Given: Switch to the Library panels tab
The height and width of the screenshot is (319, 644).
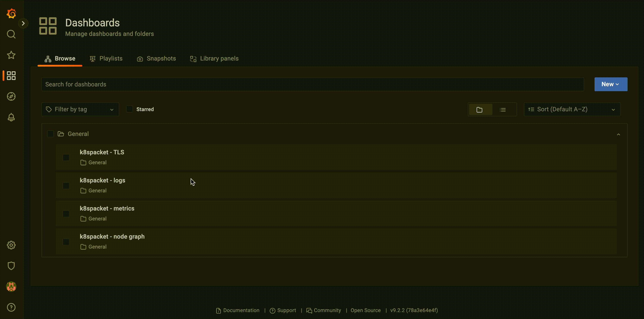Looking at the screenshot, I should coord(214,59).
